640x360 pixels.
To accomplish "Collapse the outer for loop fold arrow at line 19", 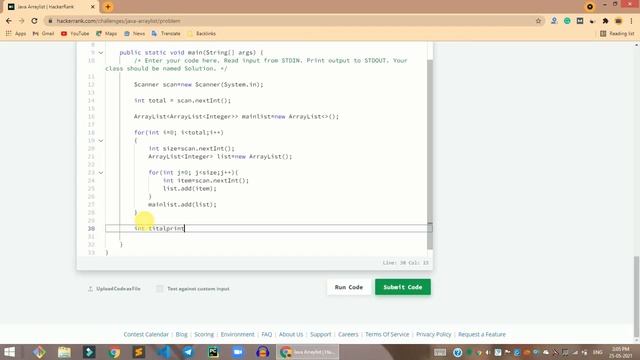I will [x=101, y=140].
